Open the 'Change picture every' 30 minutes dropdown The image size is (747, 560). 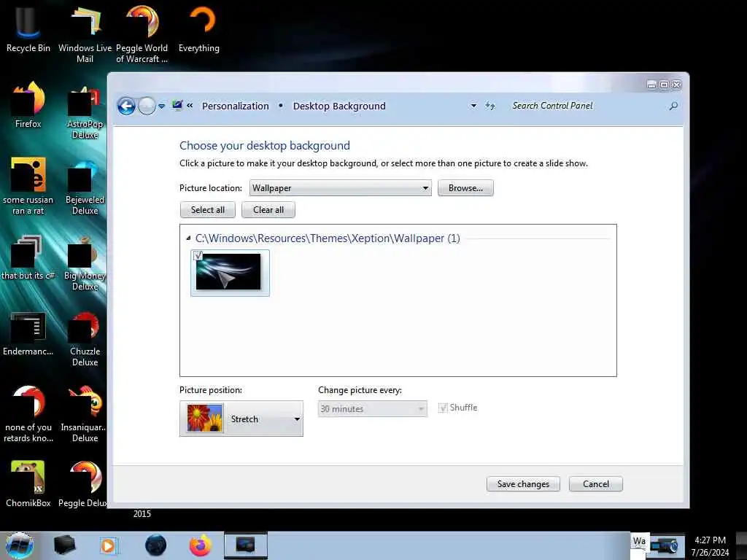click(373, 408)
